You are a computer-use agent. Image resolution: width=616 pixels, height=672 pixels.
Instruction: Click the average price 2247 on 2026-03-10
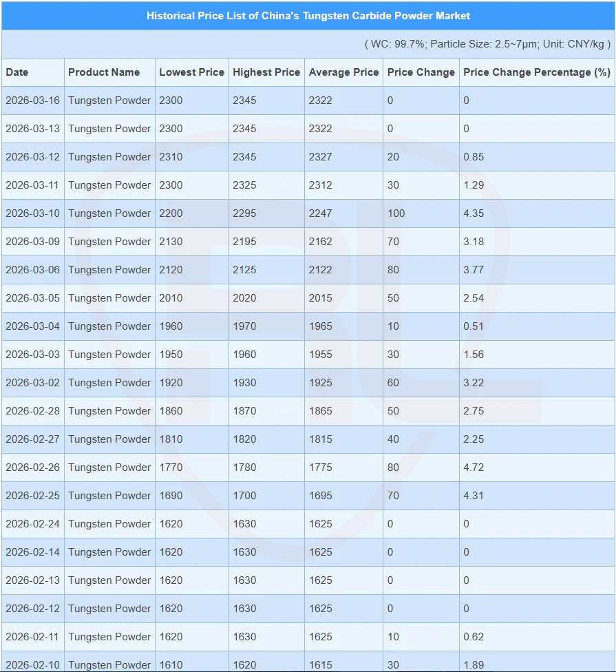click(x=321, y=213)
